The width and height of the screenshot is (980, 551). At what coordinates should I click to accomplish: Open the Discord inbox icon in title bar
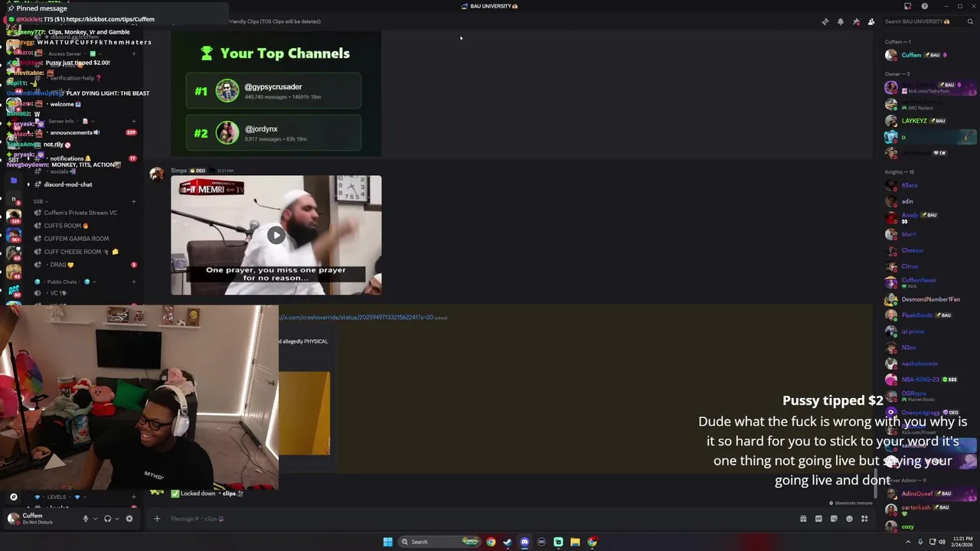point(907,6)
